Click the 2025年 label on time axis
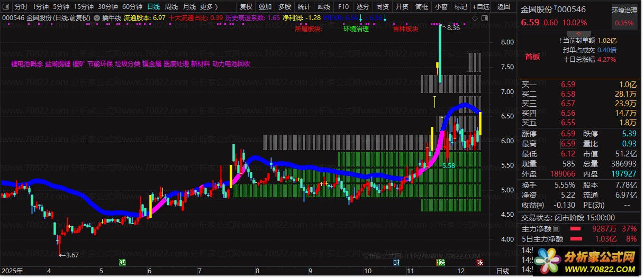Viewport: 644px width, 278px height. [12, 271]
